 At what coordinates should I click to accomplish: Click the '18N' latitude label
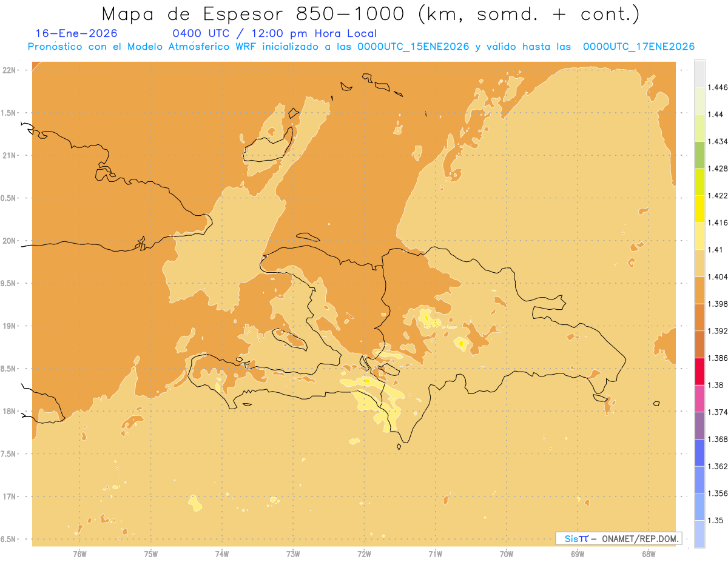coord(10,412)
